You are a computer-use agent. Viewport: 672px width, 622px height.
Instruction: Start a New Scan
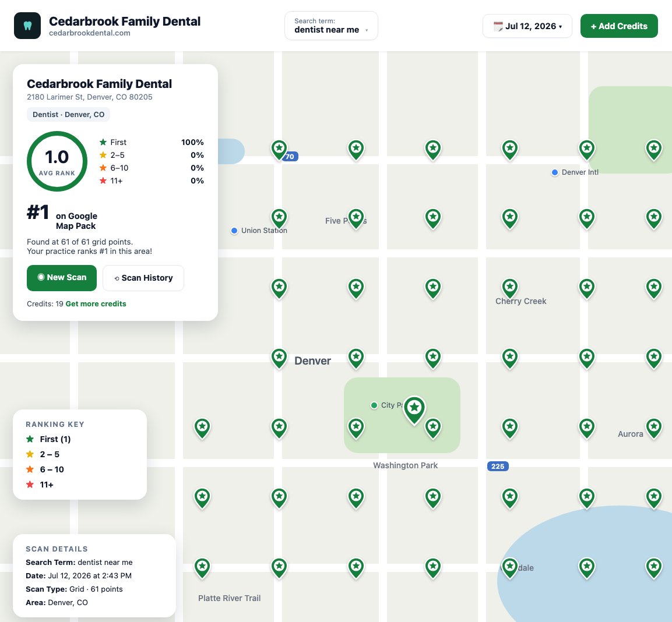tap(62, 278)
